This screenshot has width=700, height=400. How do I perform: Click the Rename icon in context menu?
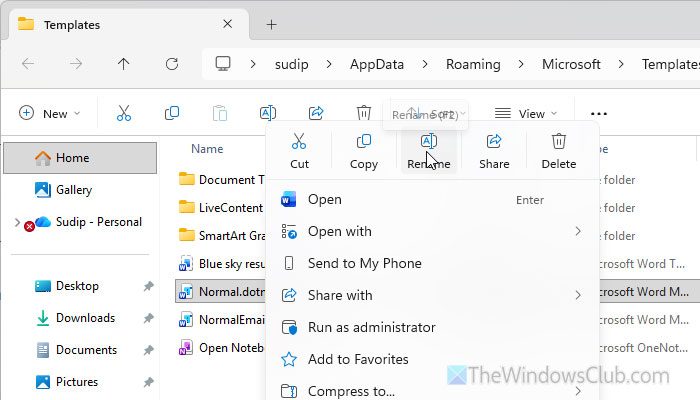pos(429,142)
